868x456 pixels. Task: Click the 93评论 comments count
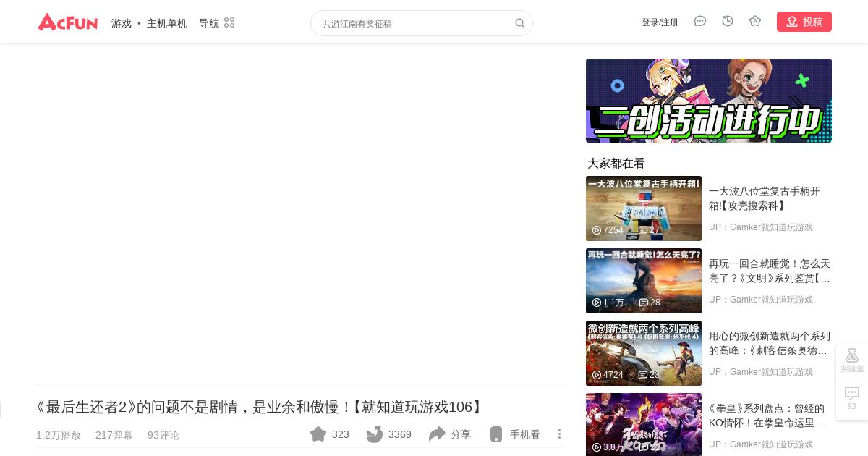pos(163,435)
